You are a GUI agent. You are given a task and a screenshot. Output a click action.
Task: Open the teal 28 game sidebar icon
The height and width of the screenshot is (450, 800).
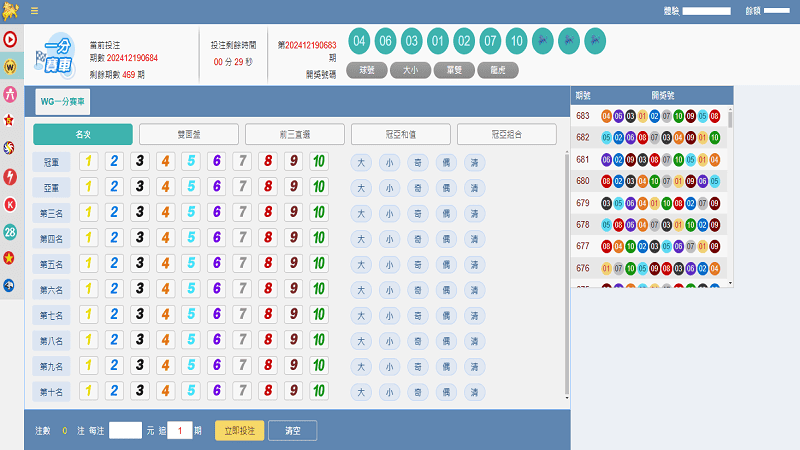10,232
